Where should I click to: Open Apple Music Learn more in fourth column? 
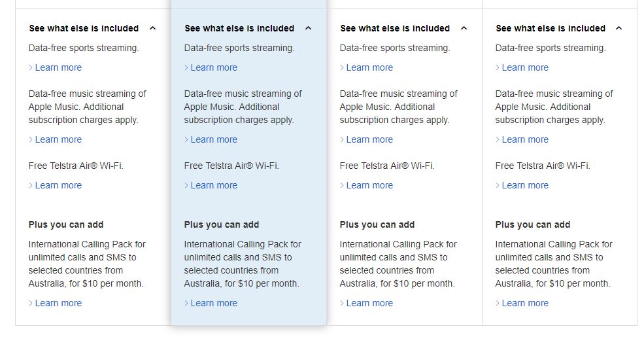point(522,139)
